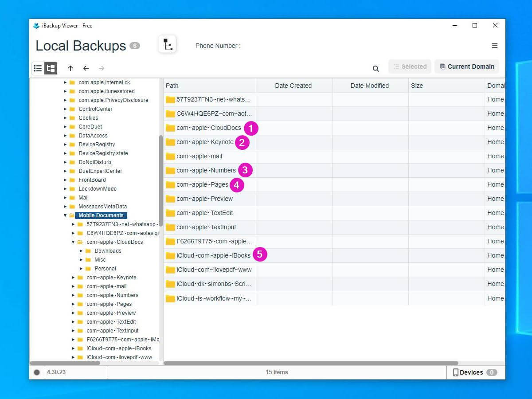Expand the Mail tree node

coord(65,198)
